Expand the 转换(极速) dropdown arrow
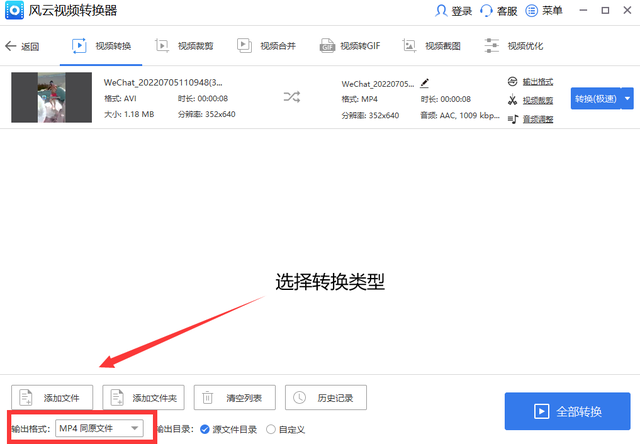 tap(627, 98)
